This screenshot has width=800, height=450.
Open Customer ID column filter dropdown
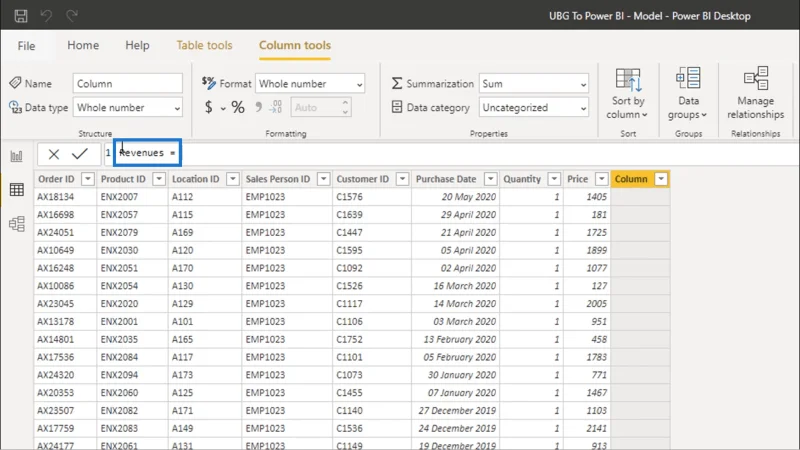pyautogui.click(x=403, y=179)
